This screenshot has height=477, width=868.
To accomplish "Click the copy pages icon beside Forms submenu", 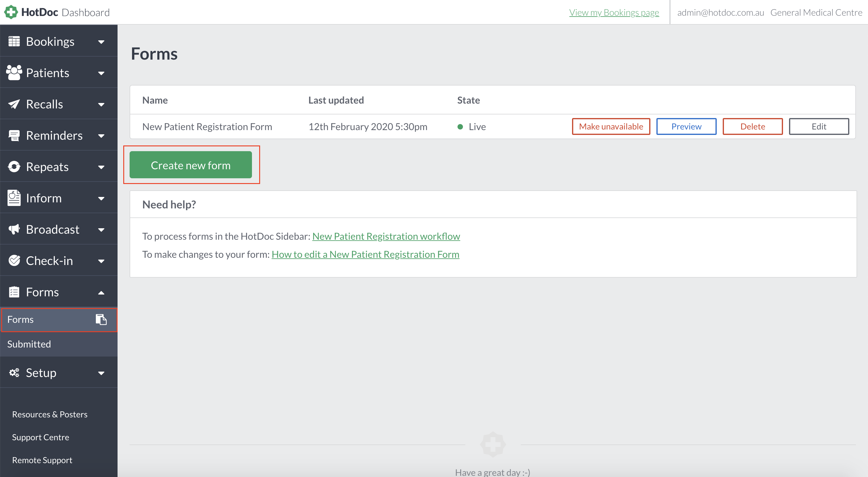I will tap(101, 319).
